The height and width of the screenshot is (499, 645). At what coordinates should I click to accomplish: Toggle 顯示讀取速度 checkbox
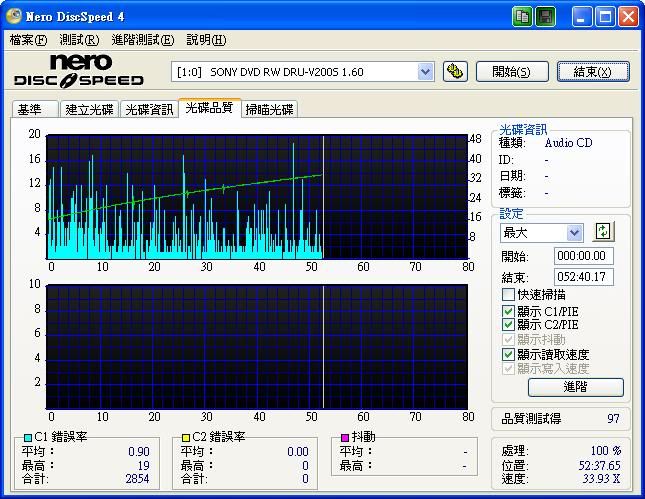point(508,354)
